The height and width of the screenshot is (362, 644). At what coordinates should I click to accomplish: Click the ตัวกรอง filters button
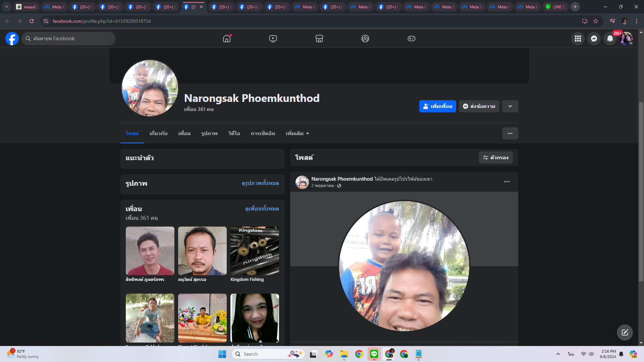tap(495, 158)
